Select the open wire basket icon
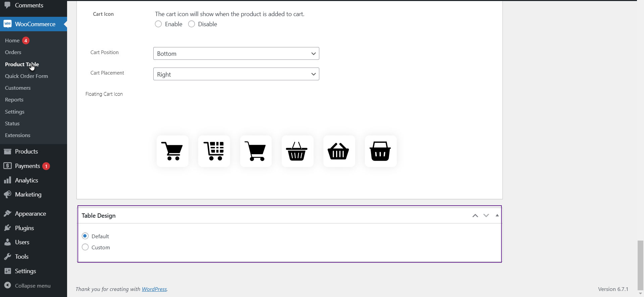The height and width of the screenshot is (297, 644). tap(297, 151)
